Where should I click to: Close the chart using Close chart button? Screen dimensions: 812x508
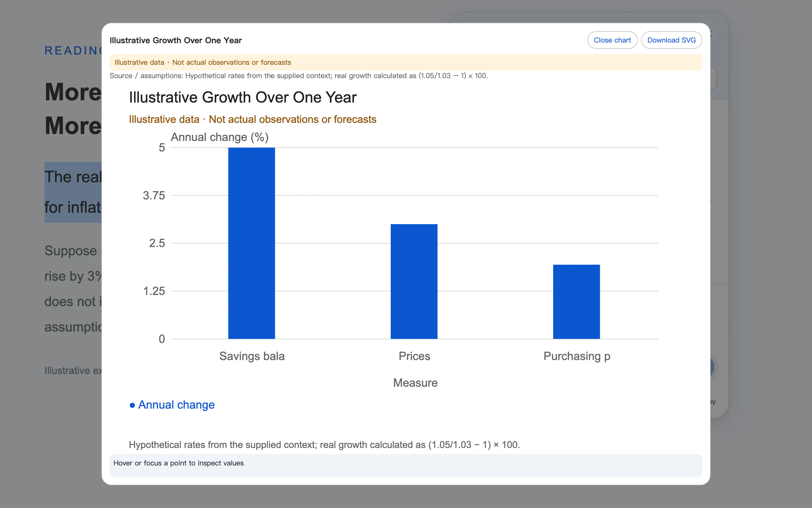click(612, 40)
